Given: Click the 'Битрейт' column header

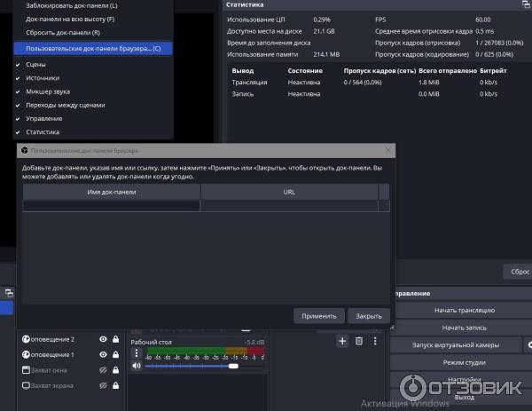Looking at the screenshot, I should (493, 71).
